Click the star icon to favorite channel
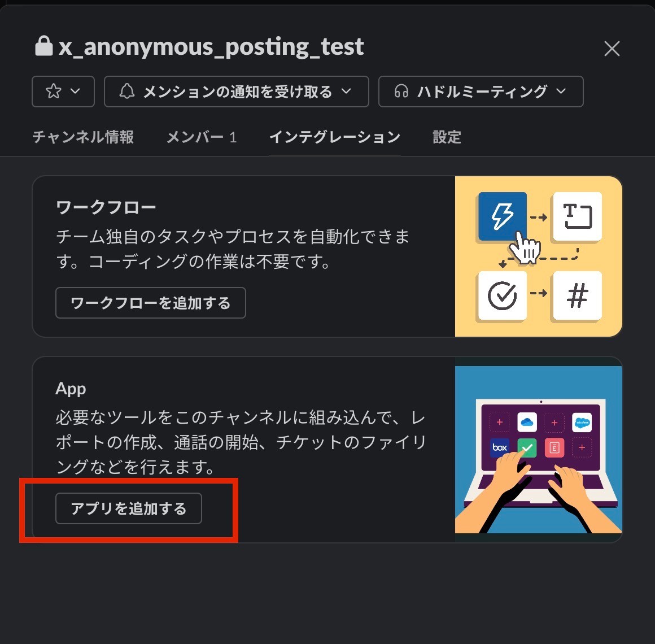 54,91
